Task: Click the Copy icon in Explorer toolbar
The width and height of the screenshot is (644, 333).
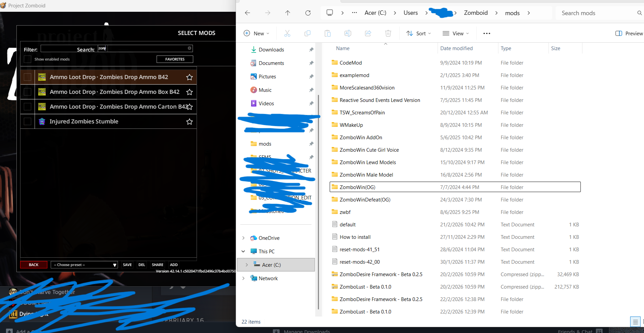Action: (307, 33)
